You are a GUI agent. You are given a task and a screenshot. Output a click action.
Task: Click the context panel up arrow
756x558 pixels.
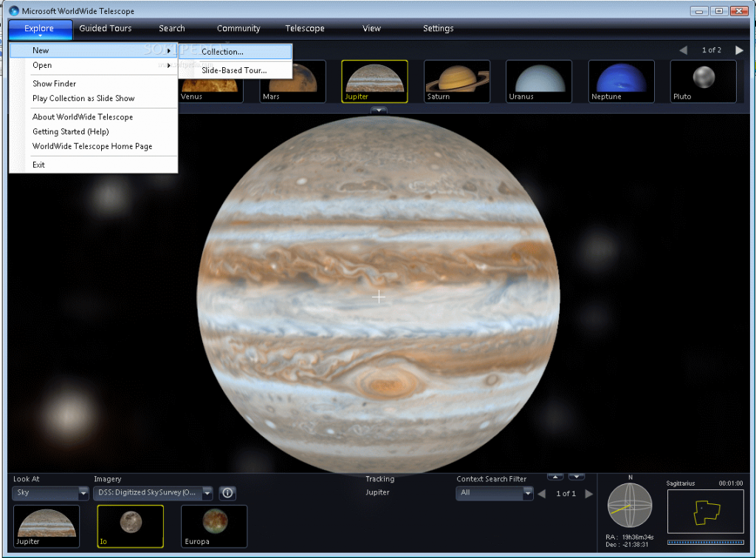(x=555, y=477)
